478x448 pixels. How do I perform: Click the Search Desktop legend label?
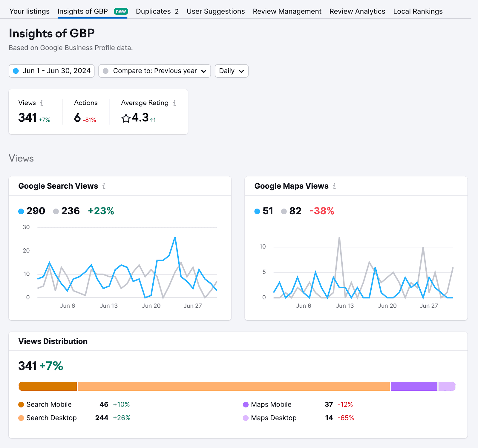tap(52, 418)
